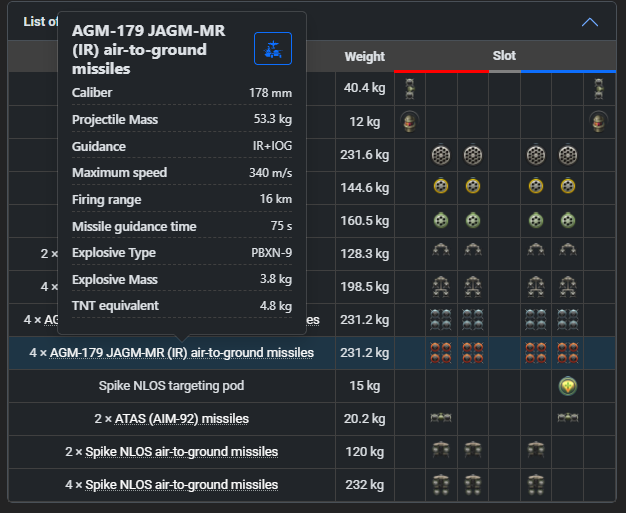
Task: Click the left slot icon in the 40.4 kg row
Action: pyautogui.click(x=410, y=89)
